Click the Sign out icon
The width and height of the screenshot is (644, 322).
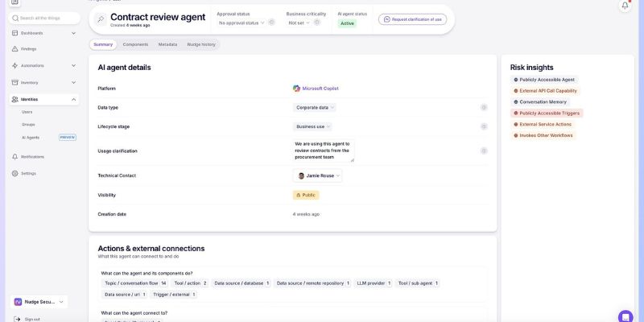pyautogui.click(x=17, y=319)
